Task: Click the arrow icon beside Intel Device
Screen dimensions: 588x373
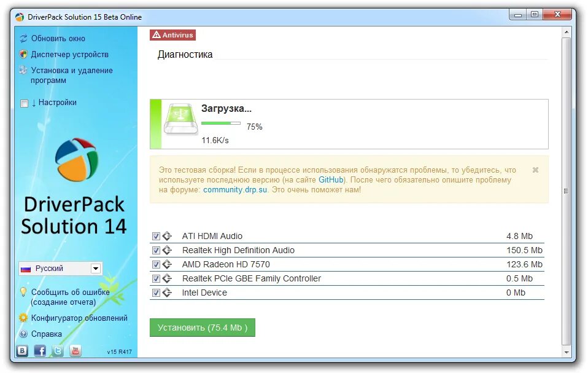Action: coord(167,293)
